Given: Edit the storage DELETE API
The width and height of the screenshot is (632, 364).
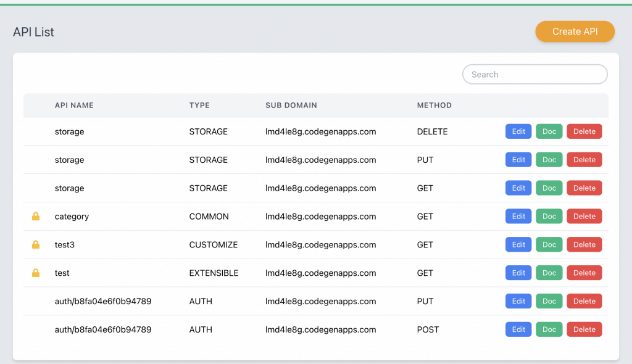Looking at the screenshot, I should [x=518, y=131].
